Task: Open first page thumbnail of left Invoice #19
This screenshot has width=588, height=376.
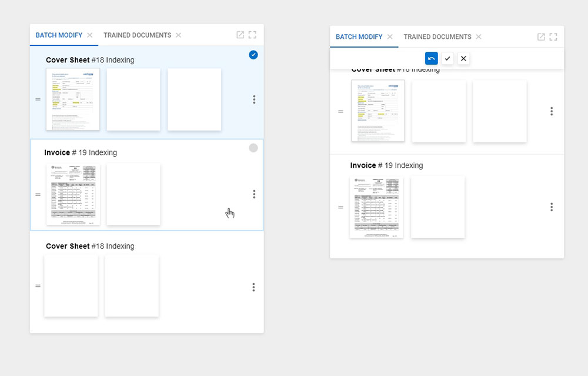Action: coord(73,194)
